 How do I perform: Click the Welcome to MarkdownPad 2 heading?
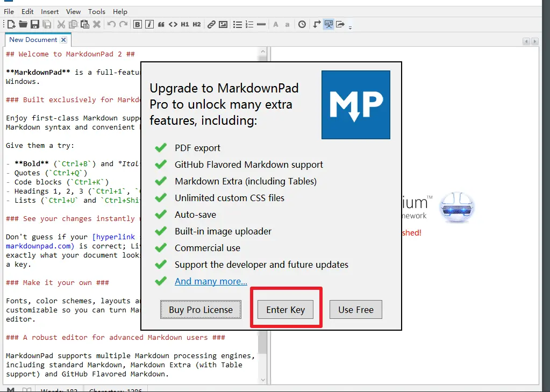click(70, 54)
